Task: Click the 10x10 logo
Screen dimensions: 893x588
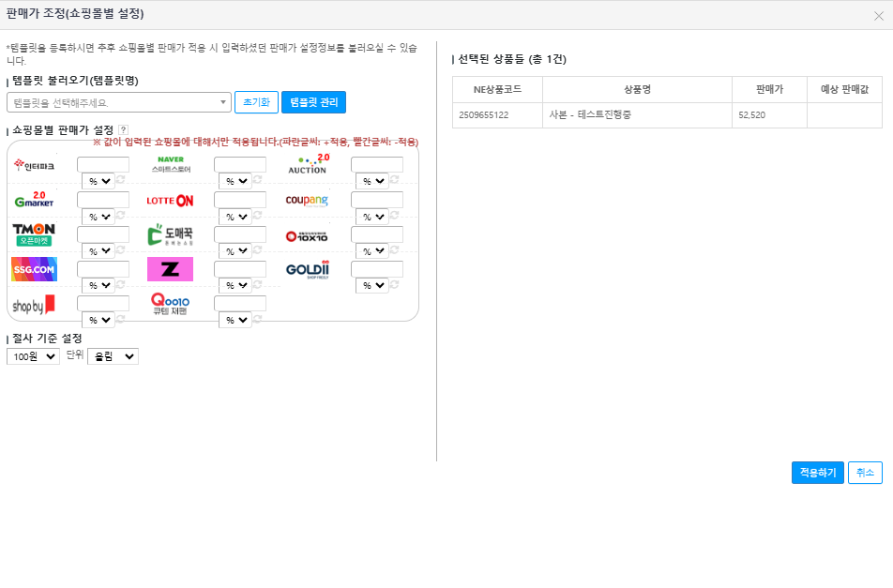Action: (307, 236)
